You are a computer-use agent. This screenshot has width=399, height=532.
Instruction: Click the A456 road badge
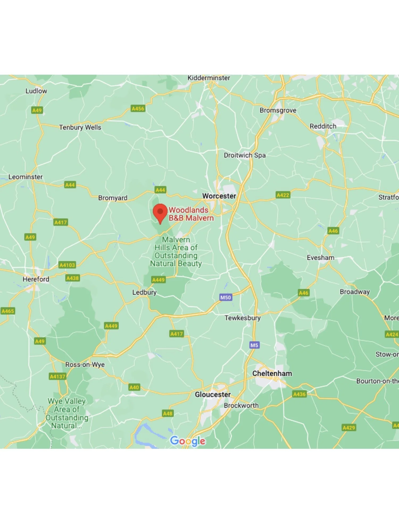[x=138, y=109]
